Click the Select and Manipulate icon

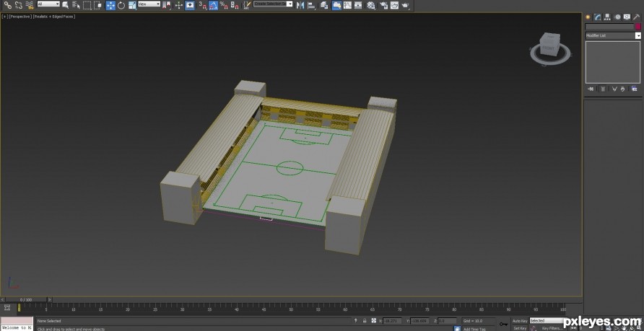178,5
